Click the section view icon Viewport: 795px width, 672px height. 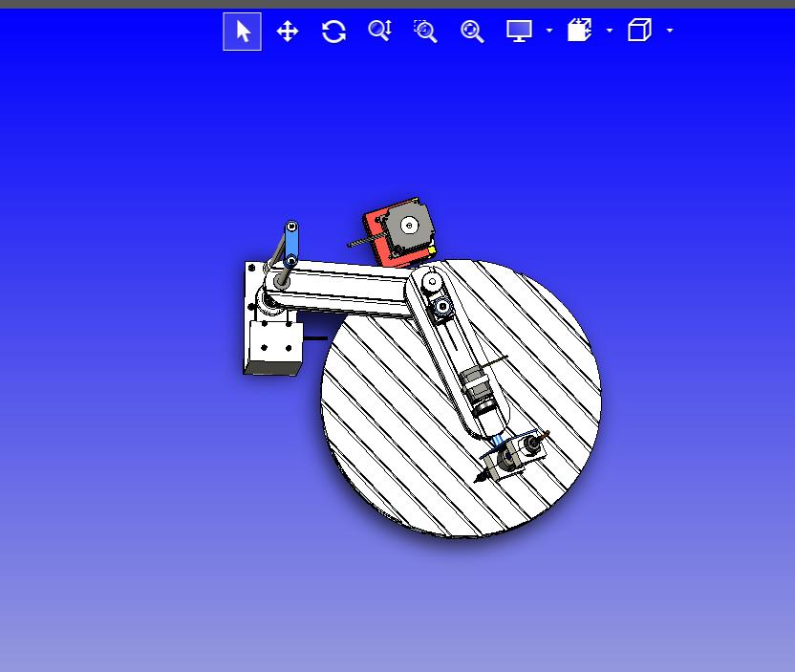[x=579, y=30]
